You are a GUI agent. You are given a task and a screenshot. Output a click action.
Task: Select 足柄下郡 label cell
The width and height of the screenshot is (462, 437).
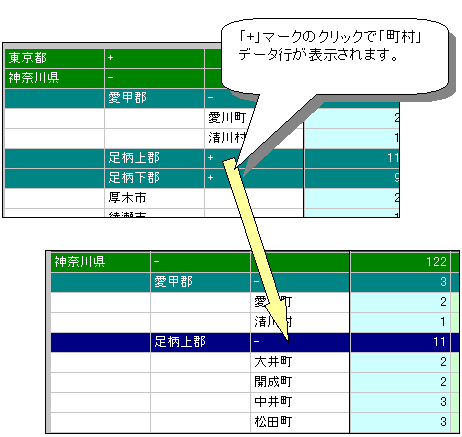154,178
